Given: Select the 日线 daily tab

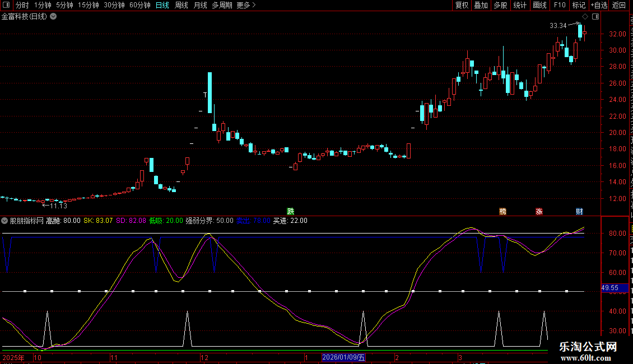Looking at the screenshot, I should coord(162,5).
